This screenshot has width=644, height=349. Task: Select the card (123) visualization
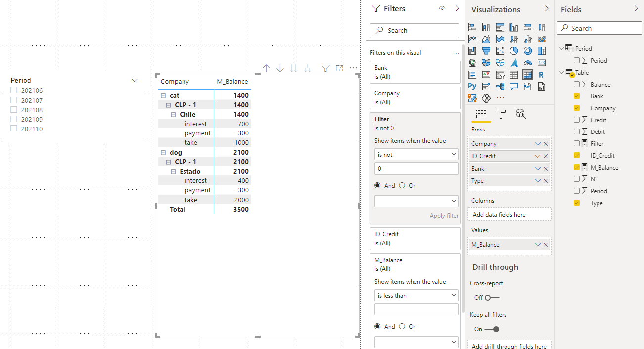[542, 62]
